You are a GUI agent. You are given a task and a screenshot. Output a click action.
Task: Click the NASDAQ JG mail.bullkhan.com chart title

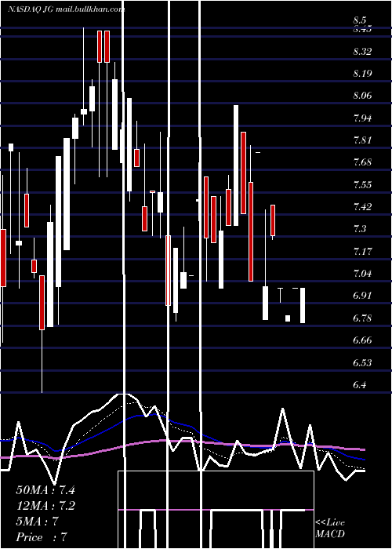point(66,9)
